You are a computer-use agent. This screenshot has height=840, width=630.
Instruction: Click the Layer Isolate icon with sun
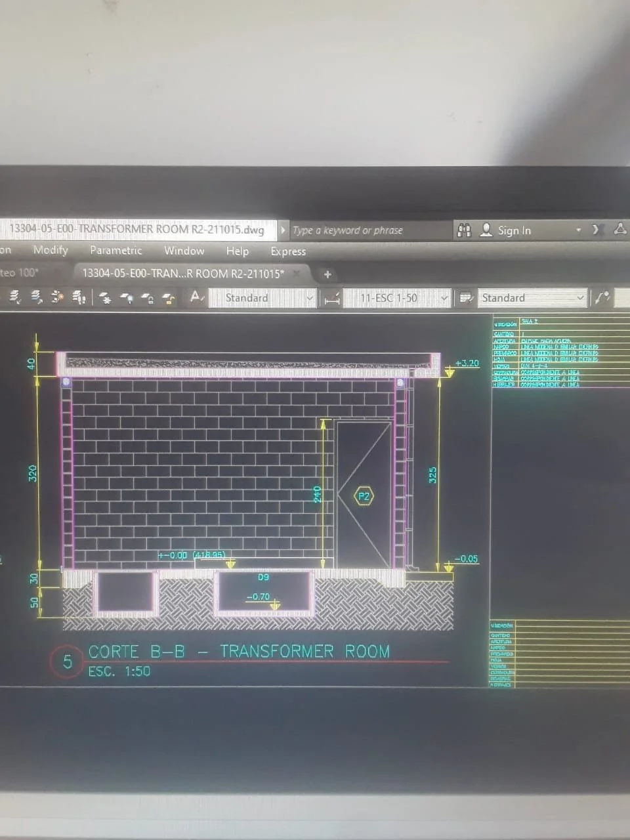pyautogui.click(x=57, y=297)
